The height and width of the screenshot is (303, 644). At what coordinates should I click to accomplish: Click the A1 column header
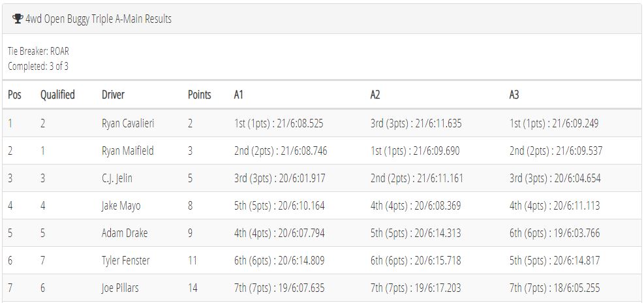tap(239, 95)
